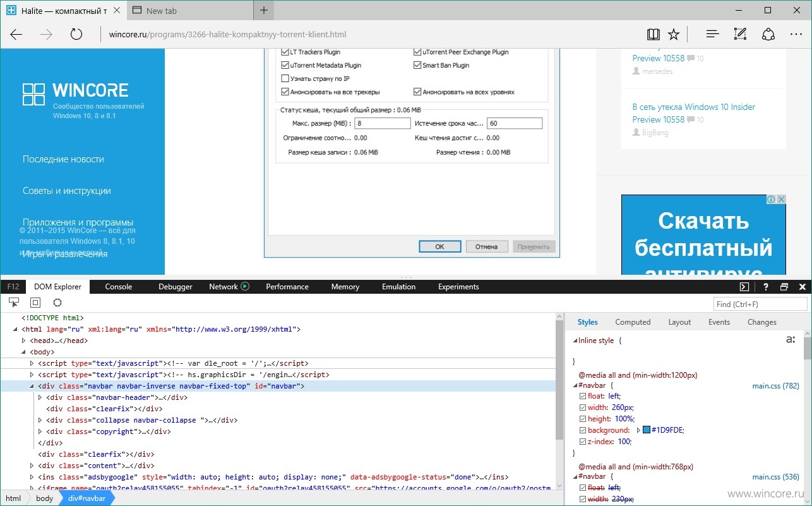The height and width of the screenshot is (506, 812).
Task: Open a new tab with plus button
Action: coord(264,11)
